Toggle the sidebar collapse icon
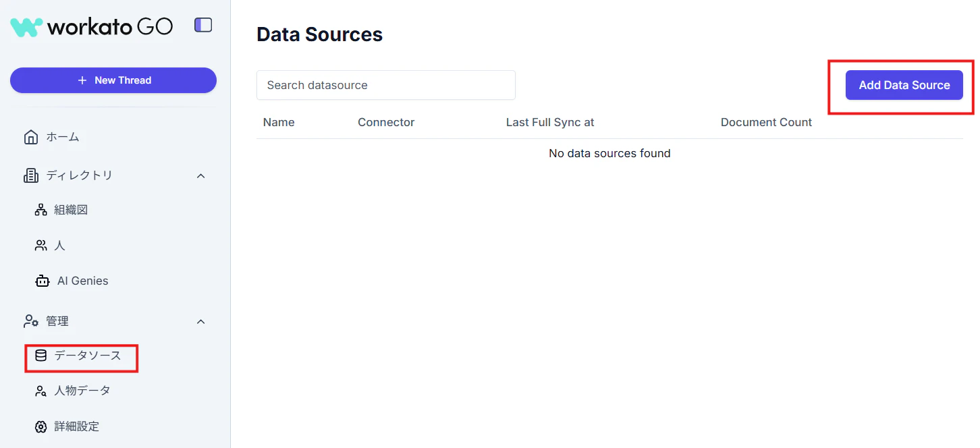Screen dimensions: 980x448 tap(203, 26)
